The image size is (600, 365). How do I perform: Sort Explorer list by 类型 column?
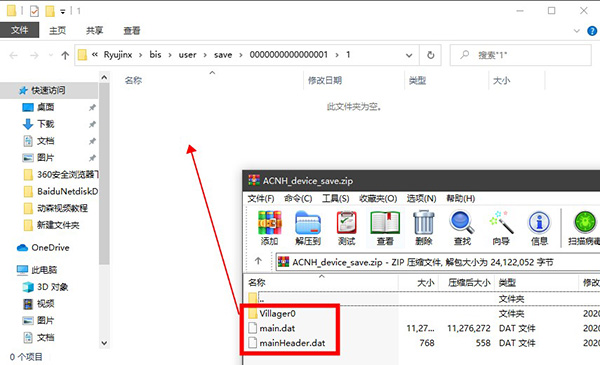click(x=417, y=80)
